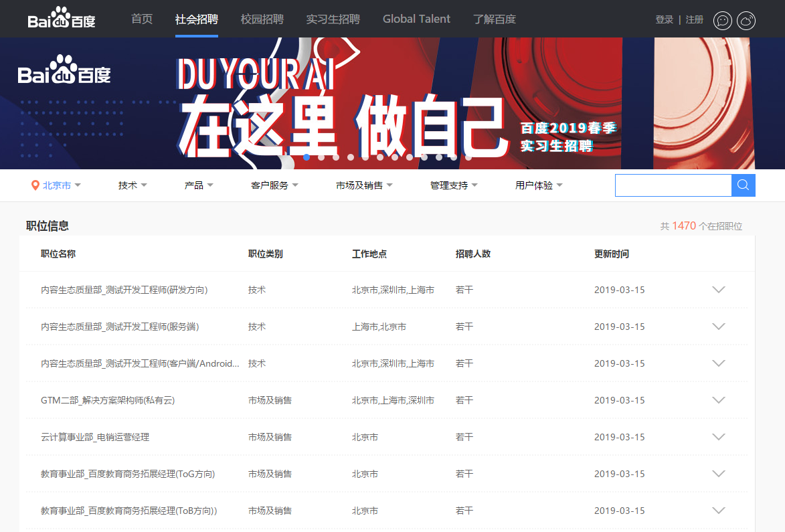Open the 实习生招聘 tab
This screenshot has width=785, height=532.
click(333, 19)
